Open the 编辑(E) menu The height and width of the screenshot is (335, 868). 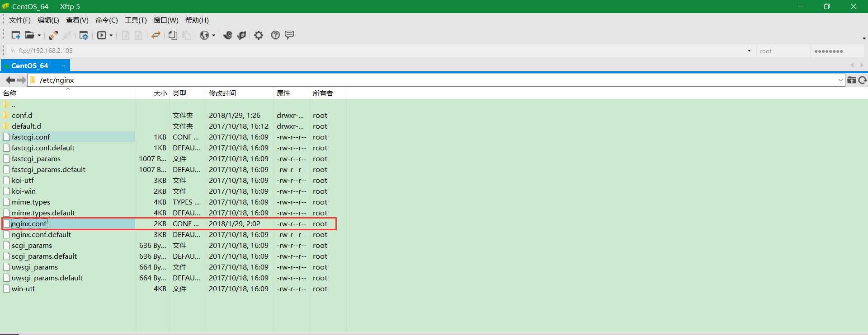(x=48, y=20)
